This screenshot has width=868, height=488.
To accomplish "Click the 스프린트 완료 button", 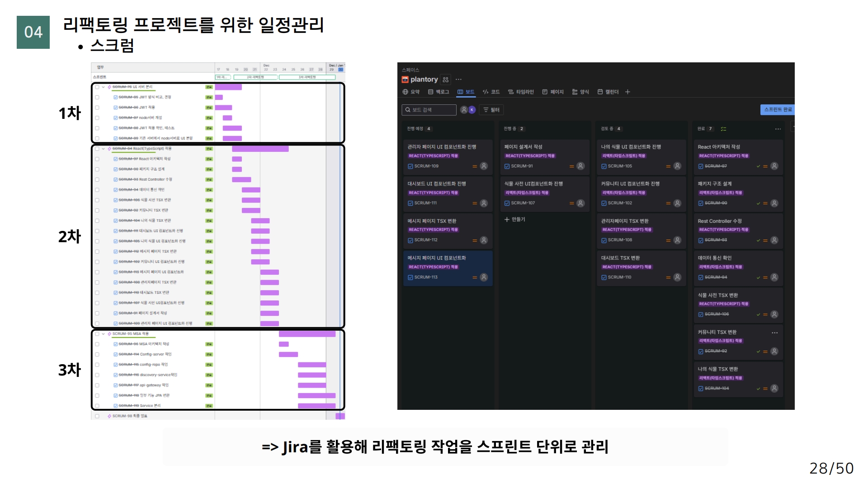I will click(777, 109).
